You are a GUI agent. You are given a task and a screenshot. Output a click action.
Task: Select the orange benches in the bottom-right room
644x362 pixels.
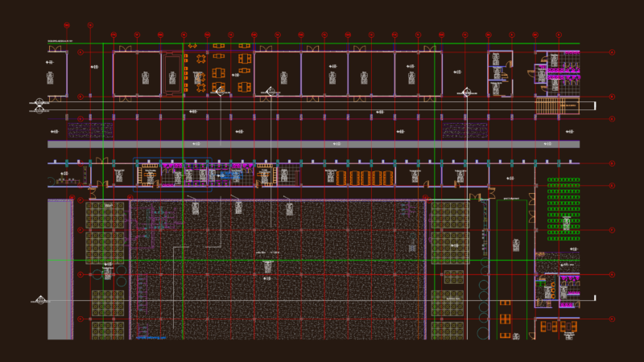tap(559, 327)
